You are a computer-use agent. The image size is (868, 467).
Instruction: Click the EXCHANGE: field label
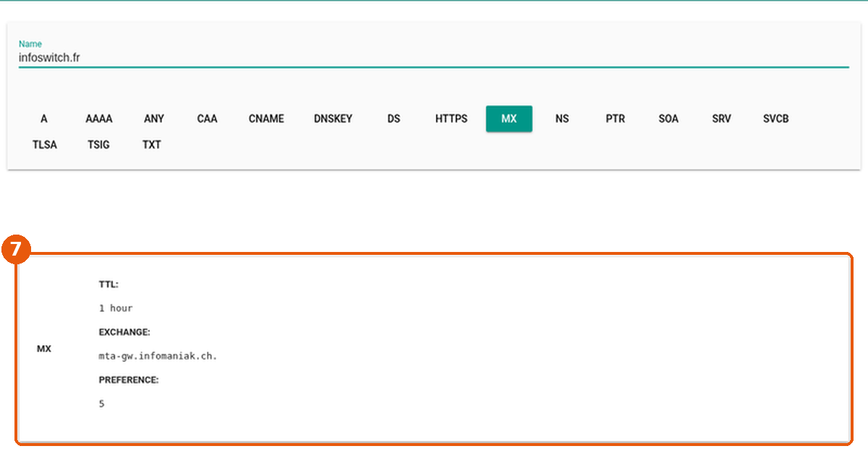coord(124,332)
